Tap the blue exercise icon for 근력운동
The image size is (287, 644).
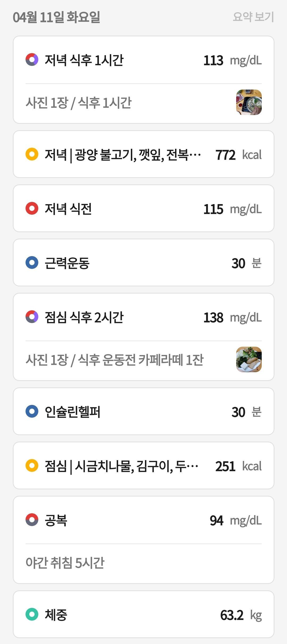pos(32,262)
